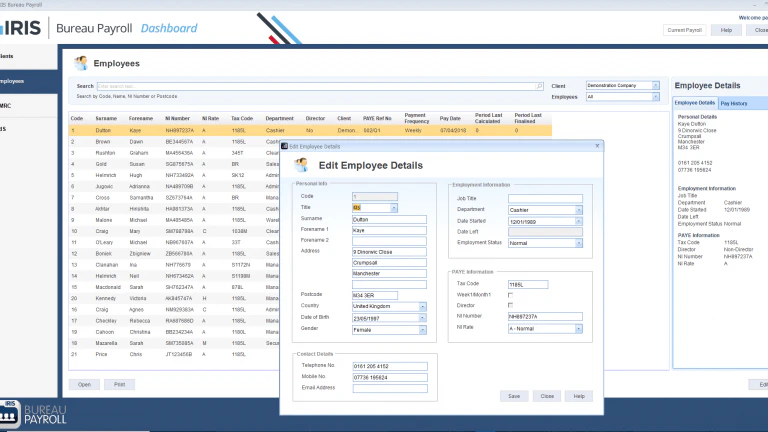The height and width of the screenshot is (432, 768).
Task: Click the Email Address field
Action: pos(390,388)
